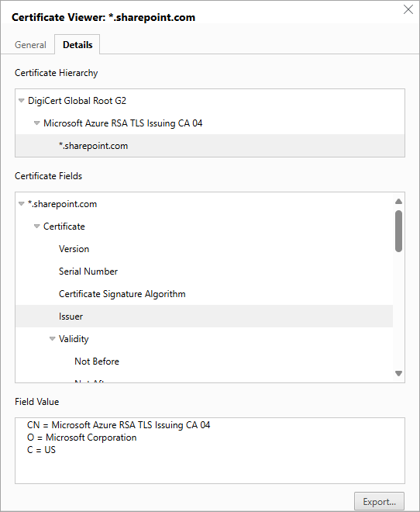Screen dimensions: 420x512
Task: Close the Certificate Viewer dialog
Action: pyautogui.click(x=408, y=9)
